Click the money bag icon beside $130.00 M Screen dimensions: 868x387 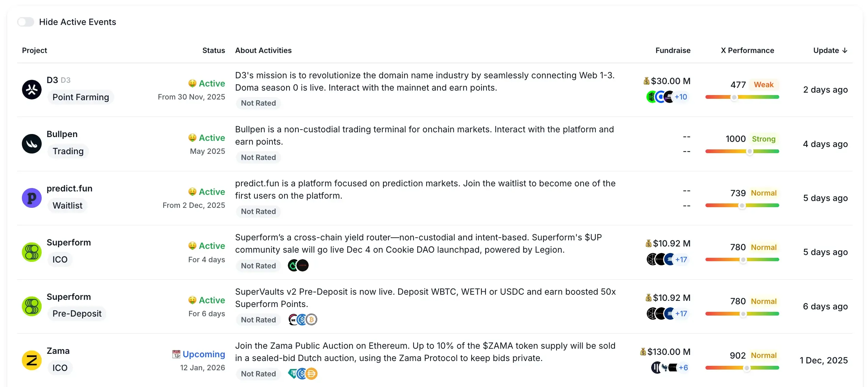tap(644, 352)
